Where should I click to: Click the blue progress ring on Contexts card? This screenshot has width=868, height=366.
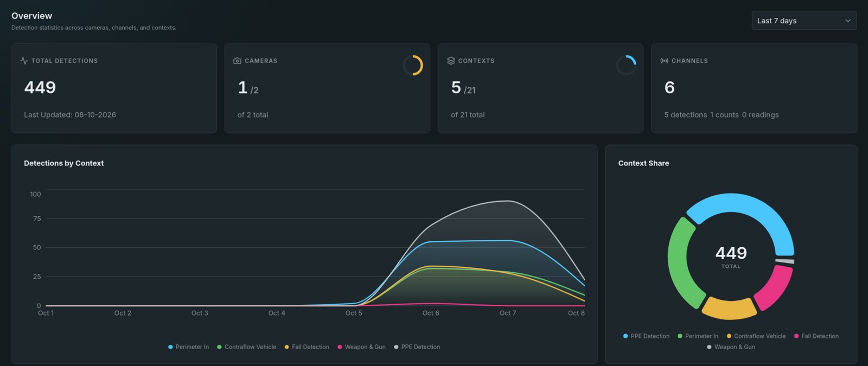click(626, 65)
